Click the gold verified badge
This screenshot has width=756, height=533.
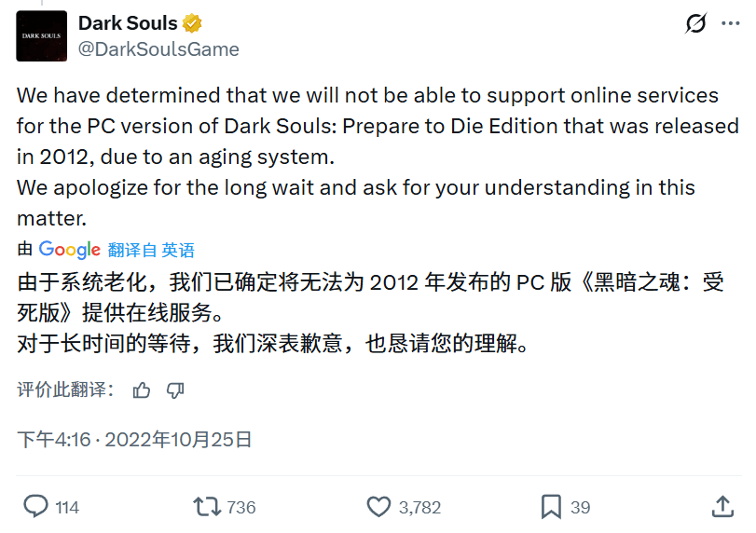point(193,23)
